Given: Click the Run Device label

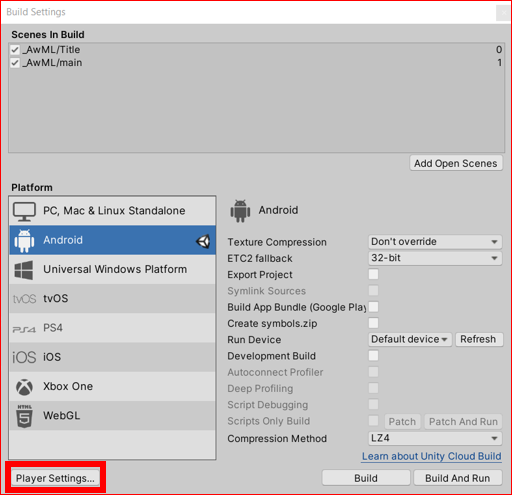Looking at the screenshot, I should tap(254, 340).
